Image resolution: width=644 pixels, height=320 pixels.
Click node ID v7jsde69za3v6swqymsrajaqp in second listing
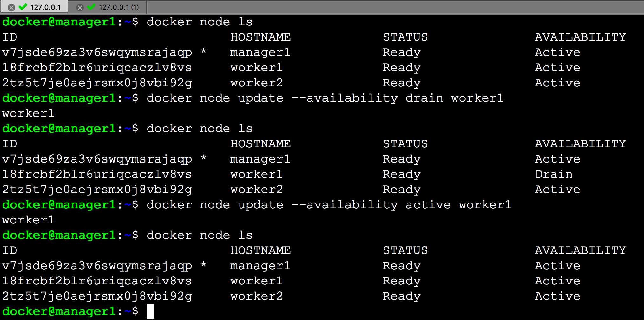click(97, 159)
